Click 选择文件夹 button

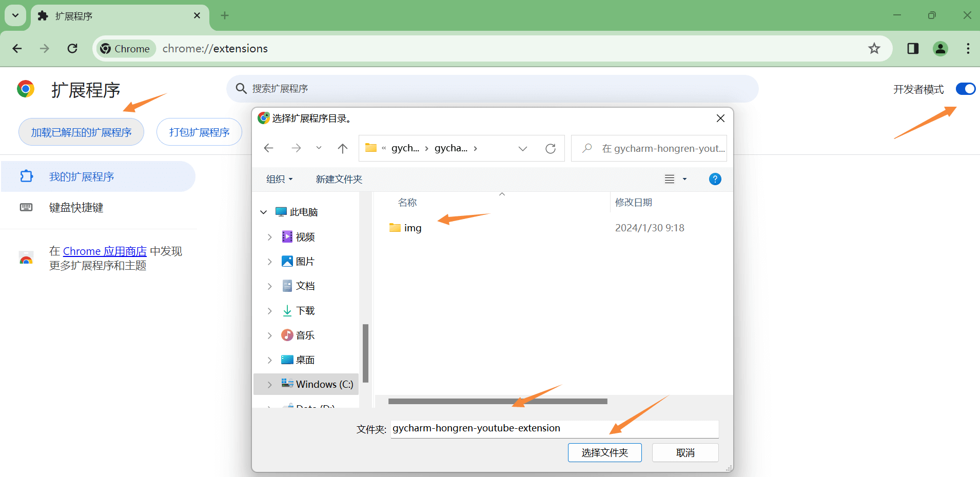[x=605, y=452]
